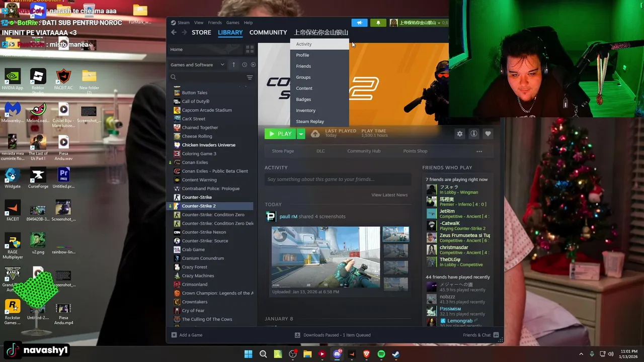The width and height of the screenshot is (644, 362).
Task: Open friend JetRim in Friends Who Play
Action: [457, 214]
